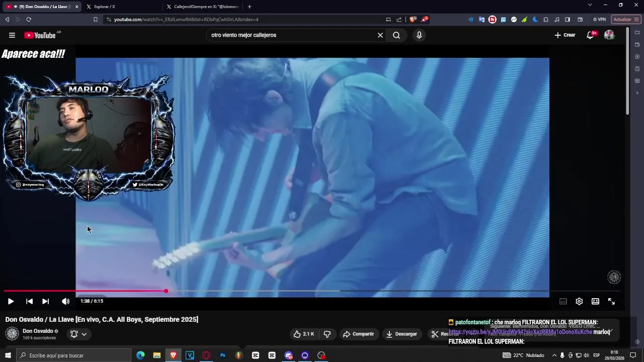Open the Windows notification center
Screen dimensions: 644x362
tap(633, 355)
